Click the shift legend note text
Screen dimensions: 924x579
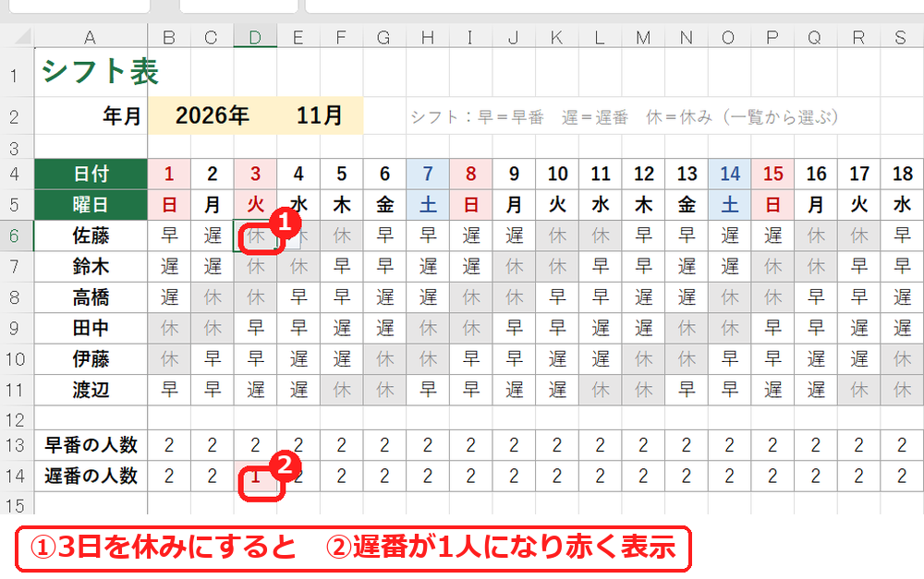(625, 116)
